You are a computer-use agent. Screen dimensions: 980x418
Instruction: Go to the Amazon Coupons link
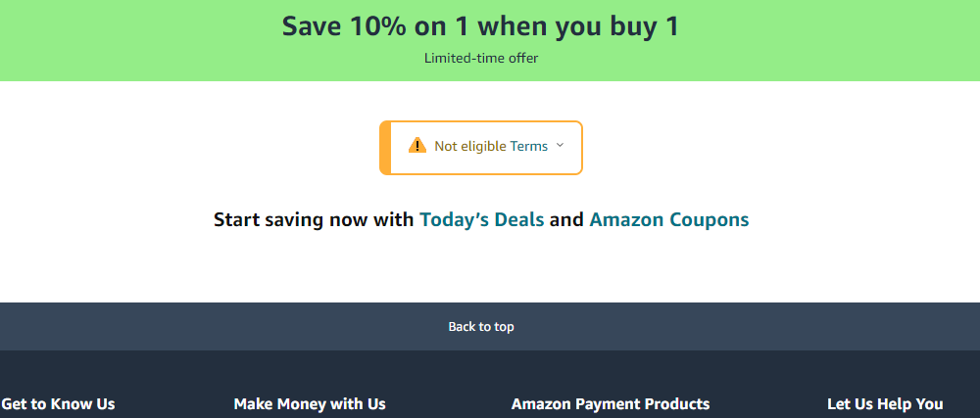[668, 219]
